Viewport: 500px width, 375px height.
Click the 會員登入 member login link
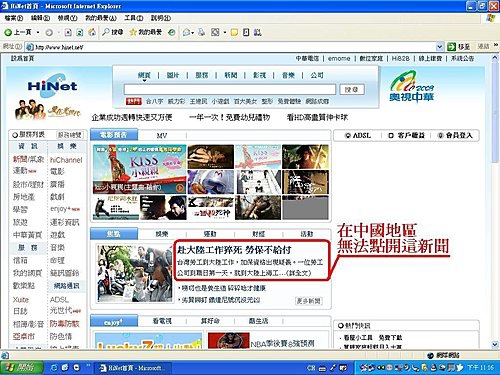pos(456,135)
